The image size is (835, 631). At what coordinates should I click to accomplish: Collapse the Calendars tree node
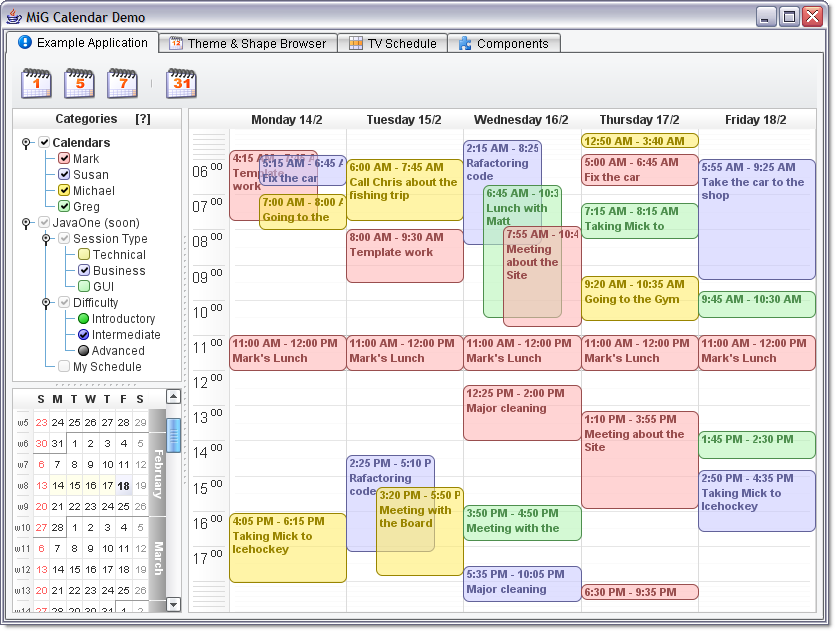coord(26,143)
